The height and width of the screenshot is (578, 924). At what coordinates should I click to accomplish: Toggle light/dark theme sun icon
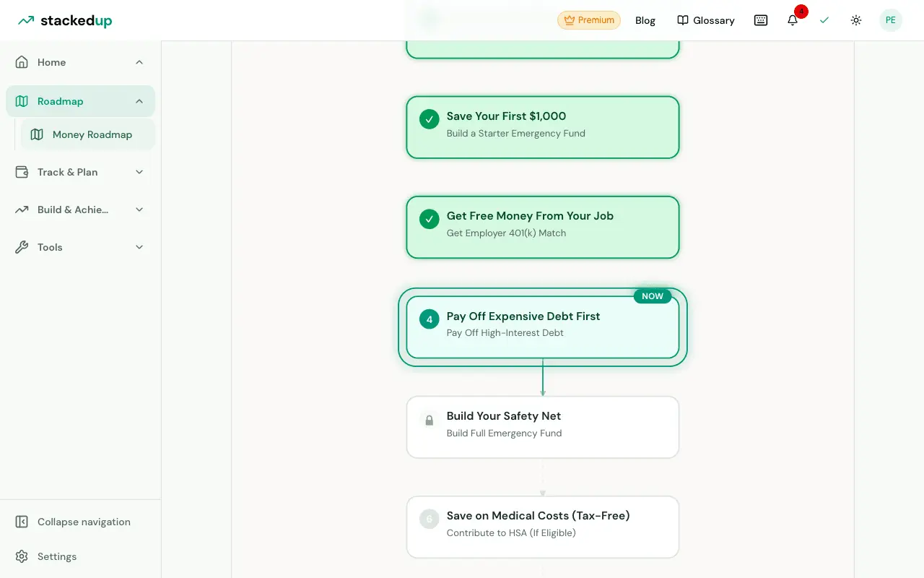[x=856, y=20]
